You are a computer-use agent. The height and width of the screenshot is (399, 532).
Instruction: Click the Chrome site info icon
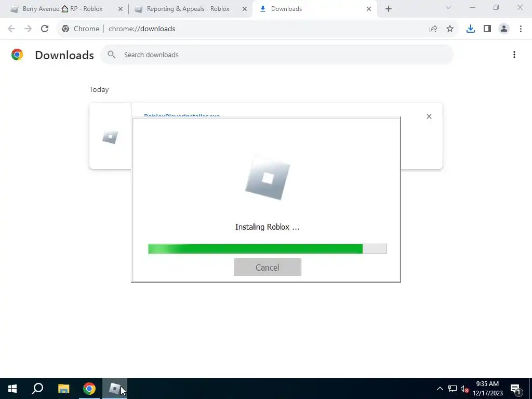coord(65,29)
